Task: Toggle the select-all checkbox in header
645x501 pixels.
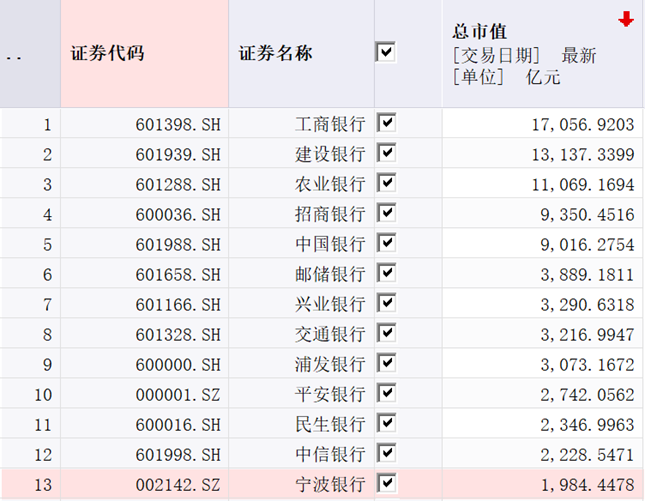Action: coord(385,52)
